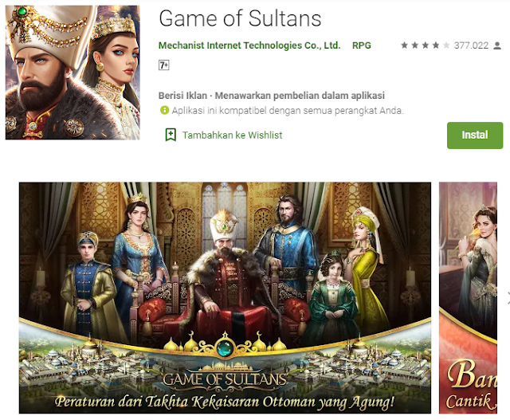This screenshot has height=420, width=510.
Task: Click the device compatibility message text
Action: (288, 111)
